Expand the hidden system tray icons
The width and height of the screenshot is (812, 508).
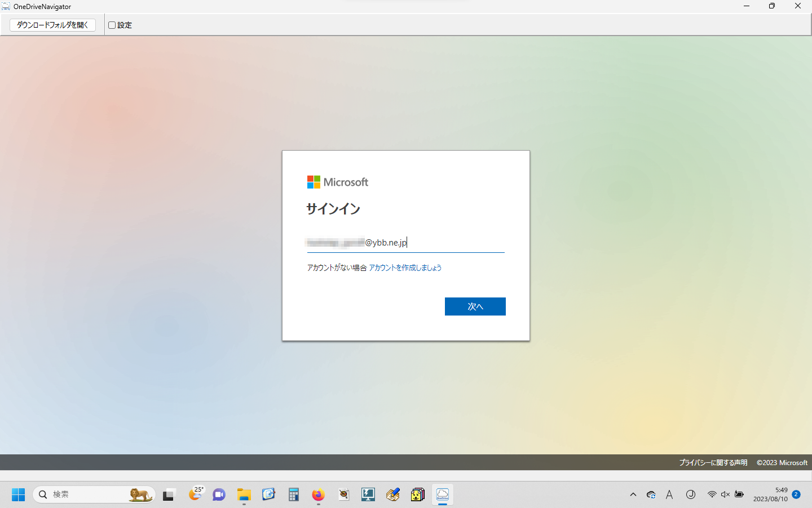pos(633,495)
